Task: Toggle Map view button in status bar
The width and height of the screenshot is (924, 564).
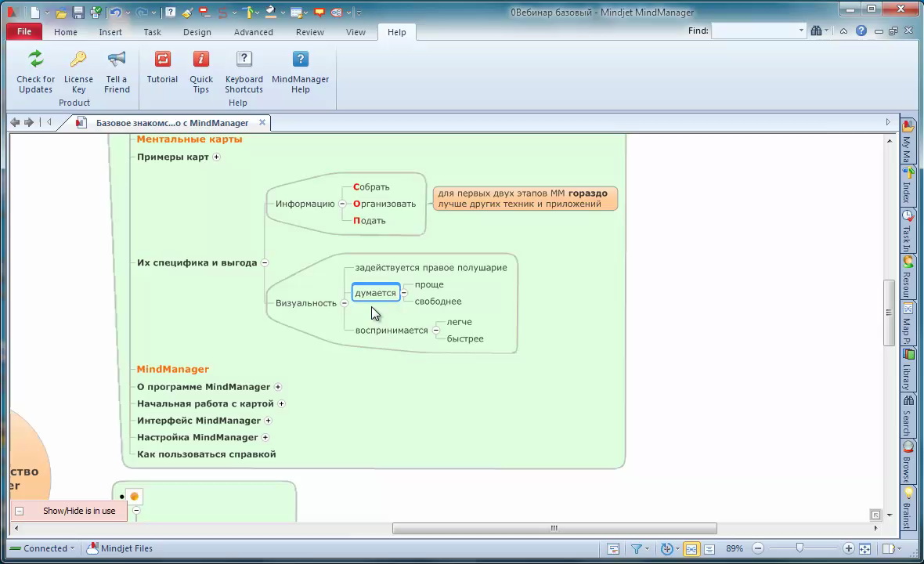Action: (691, 548)
